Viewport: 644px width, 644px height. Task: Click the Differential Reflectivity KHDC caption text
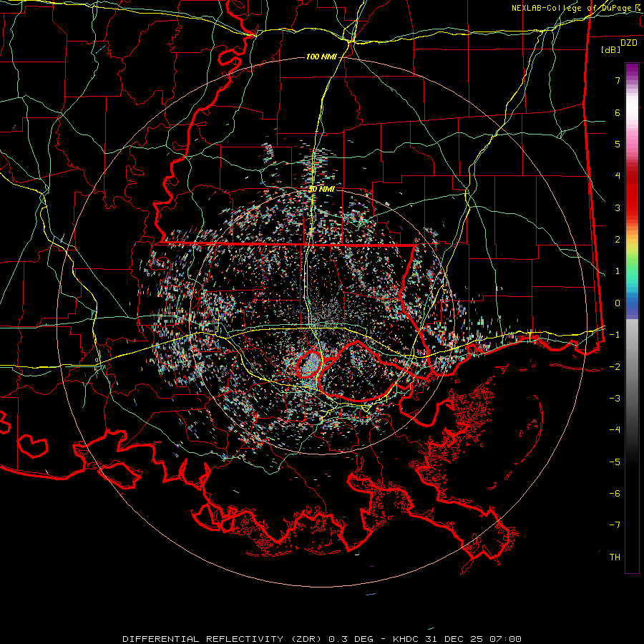322,639
